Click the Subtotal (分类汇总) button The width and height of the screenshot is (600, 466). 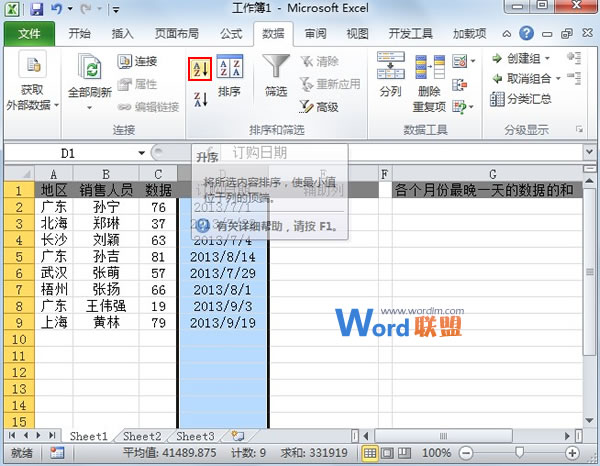pyautogui.click(x=521, y=99)
